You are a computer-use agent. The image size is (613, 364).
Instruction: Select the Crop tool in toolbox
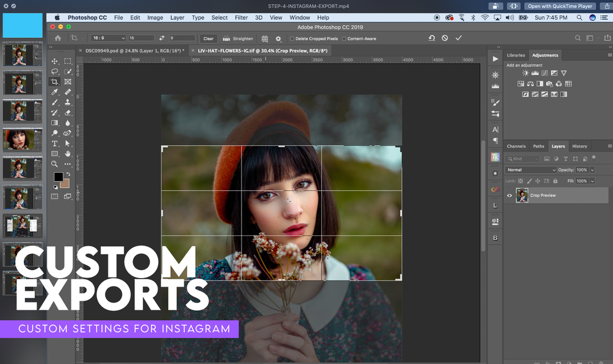[x=55, y=82]
